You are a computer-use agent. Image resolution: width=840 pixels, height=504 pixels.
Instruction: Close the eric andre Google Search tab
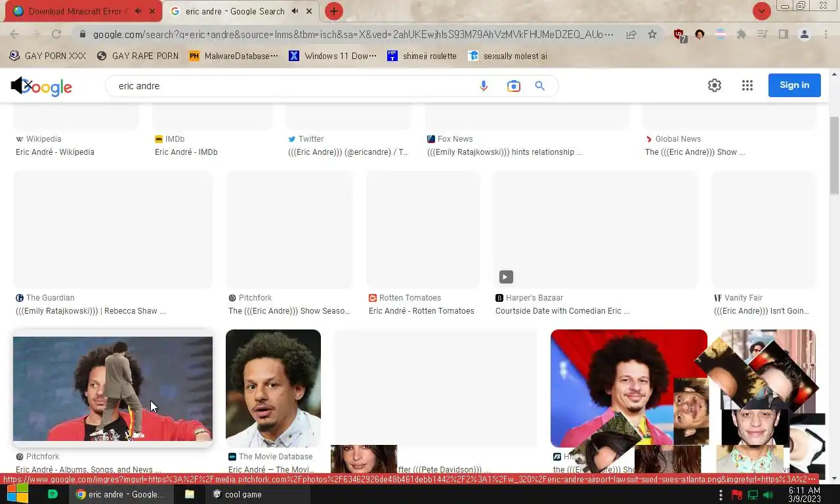click(309, 11)
